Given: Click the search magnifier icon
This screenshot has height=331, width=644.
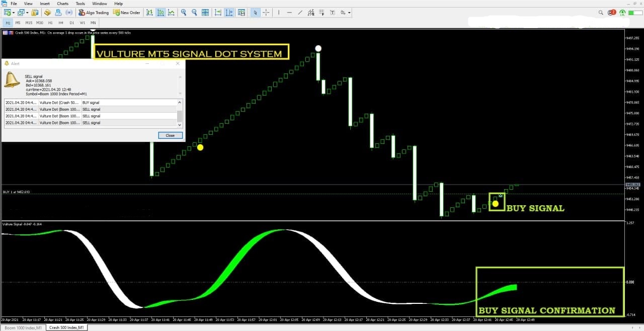Looking at the screenshot, I should [x=601, y=12].
